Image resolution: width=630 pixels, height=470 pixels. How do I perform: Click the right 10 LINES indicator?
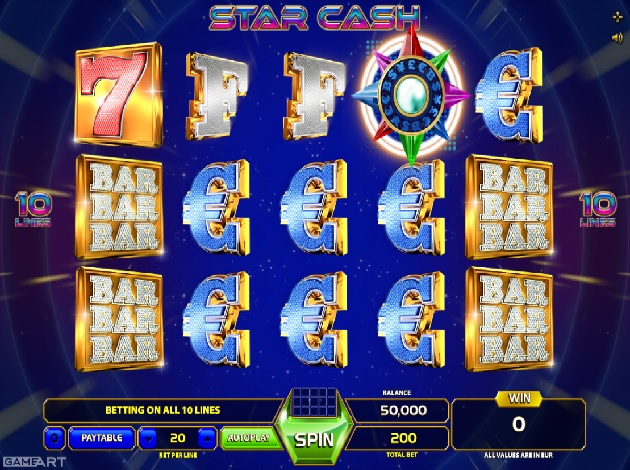(597, 209)
